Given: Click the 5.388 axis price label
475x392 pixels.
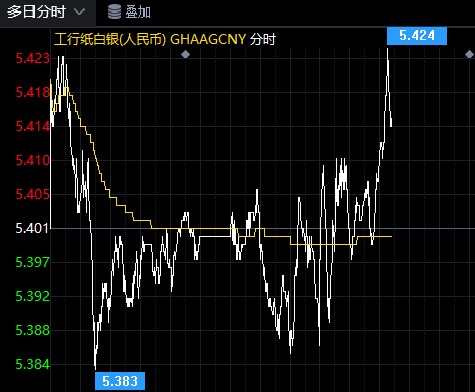Looking at the screenshot, I should [x=32, y=330].
